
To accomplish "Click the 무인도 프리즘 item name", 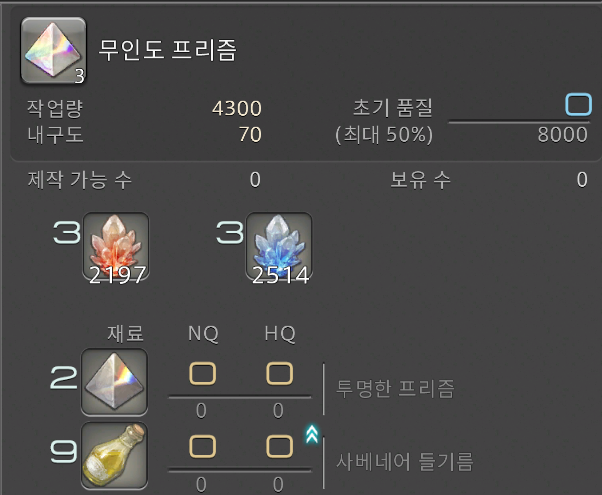I will click(168, 50).
